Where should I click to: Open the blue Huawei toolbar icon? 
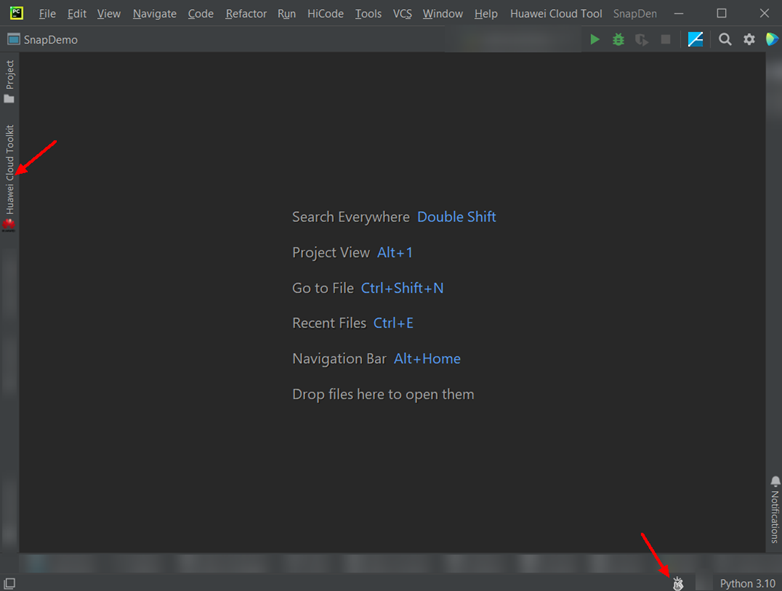click(695, 39)
